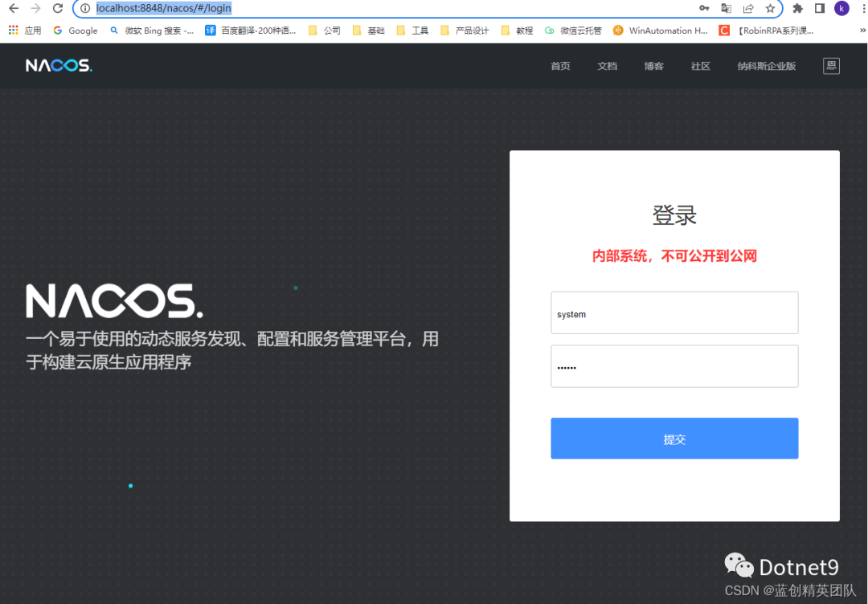Open the 微软 Bing 搜索 bookmark
The image size is (868, 604).
pyautogui.click(x=152, y=31)
